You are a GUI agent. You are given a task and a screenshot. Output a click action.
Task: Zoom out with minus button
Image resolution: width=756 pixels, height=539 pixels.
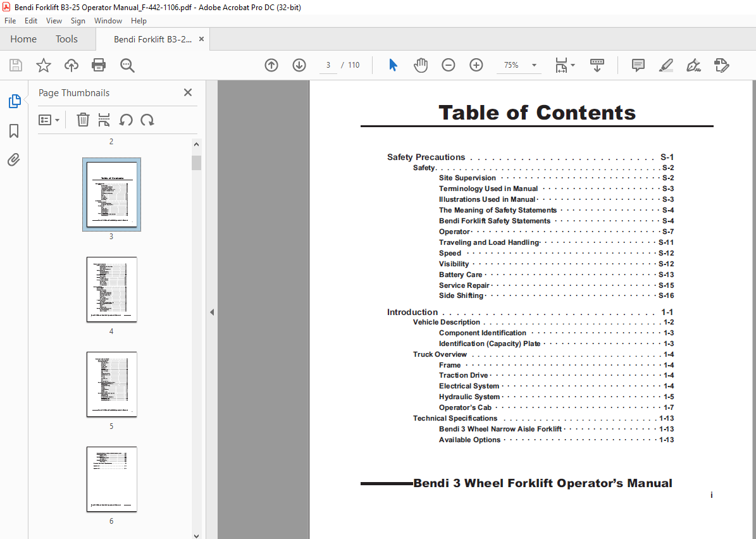click(449, 65)
